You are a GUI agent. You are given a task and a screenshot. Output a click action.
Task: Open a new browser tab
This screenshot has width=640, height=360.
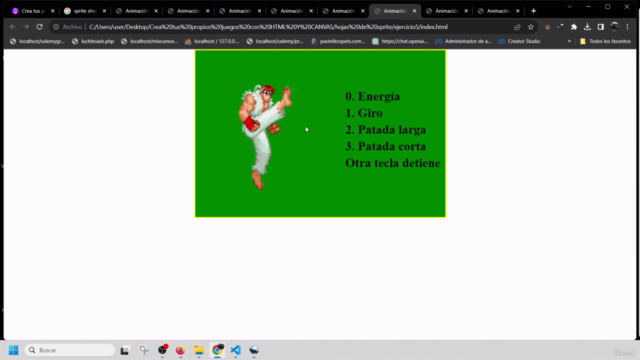(533, 11)
